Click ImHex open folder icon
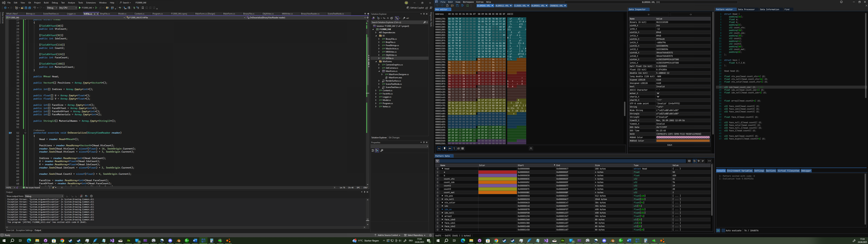Viewport: 868px width, 244px height. [452, 6]
